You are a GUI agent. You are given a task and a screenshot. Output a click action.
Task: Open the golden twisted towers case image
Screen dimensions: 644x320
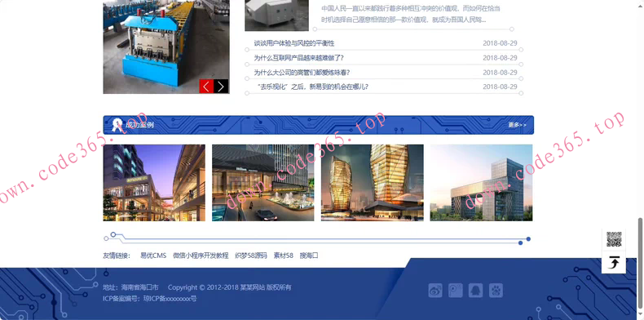coord(372,183)
